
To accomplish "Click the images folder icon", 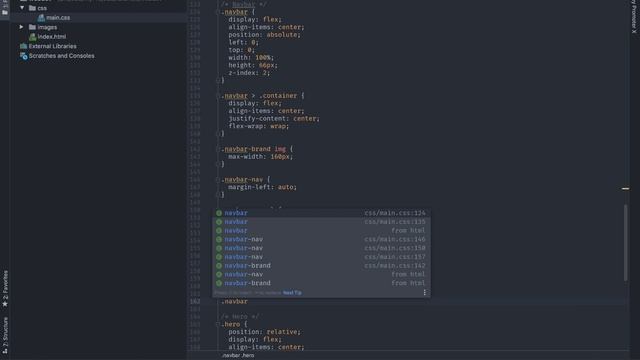I will point(32,27).
